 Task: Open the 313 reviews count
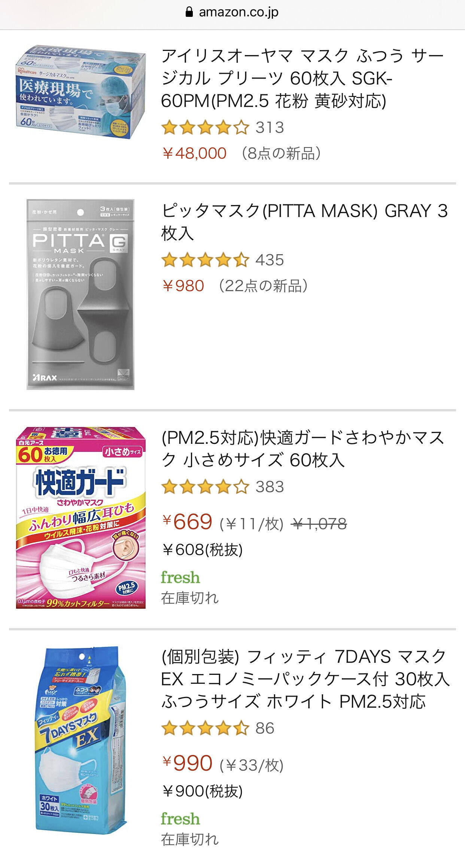pos(270,128)
